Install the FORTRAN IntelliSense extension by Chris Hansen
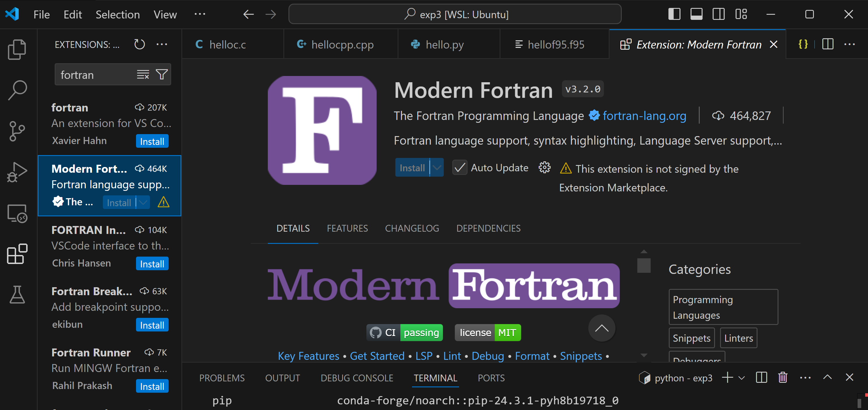868x410 pixels. [x=152, y=264]
